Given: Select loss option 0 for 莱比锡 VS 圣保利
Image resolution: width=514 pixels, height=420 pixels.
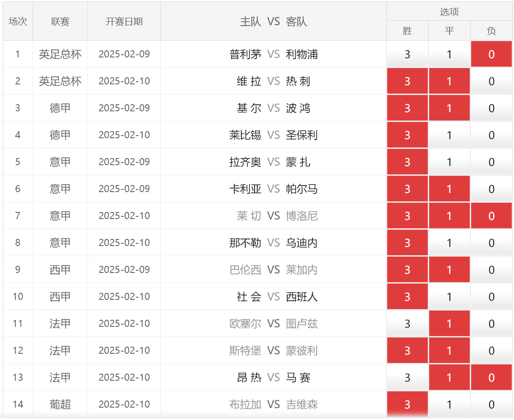Looking at the screenshot, I should [491, 135].
